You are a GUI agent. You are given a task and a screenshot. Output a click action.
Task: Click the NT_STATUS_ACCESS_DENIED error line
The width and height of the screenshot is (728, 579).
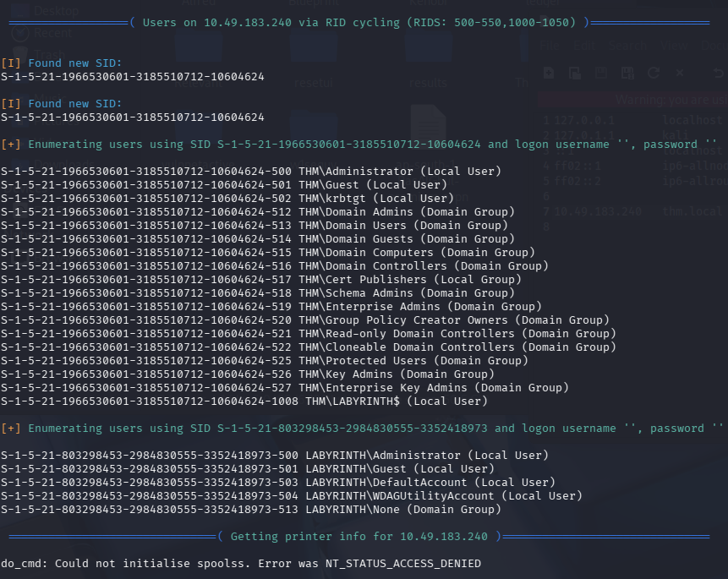(241, 564)
